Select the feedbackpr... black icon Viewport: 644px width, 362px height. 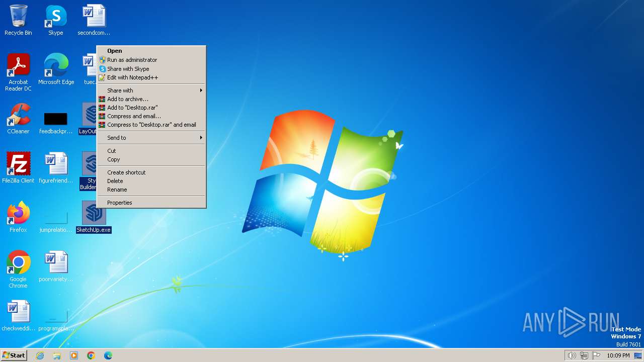tap(55, 124)
